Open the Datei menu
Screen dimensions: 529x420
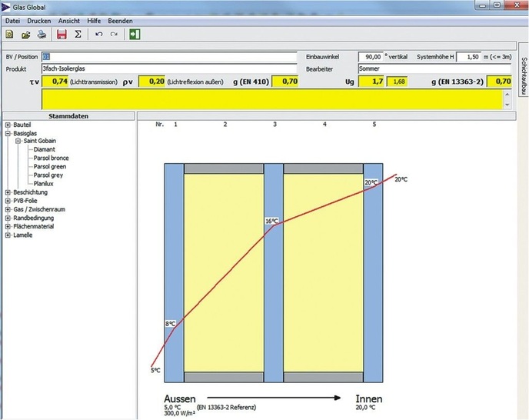click(x=12, y=20)
